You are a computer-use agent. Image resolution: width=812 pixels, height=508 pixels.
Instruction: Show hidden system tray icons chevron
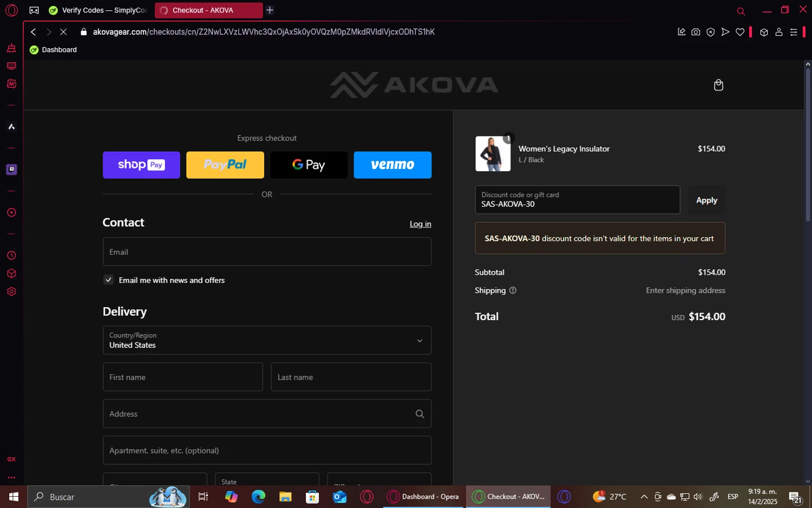[644, 497]
